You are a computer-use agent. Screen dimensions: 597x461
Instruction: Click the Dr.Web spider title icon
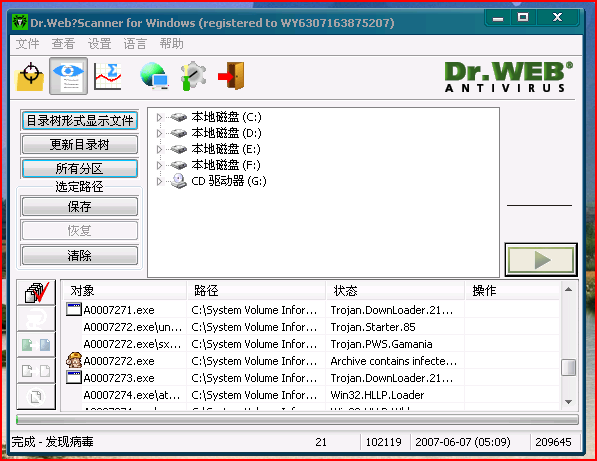(19, 22)
